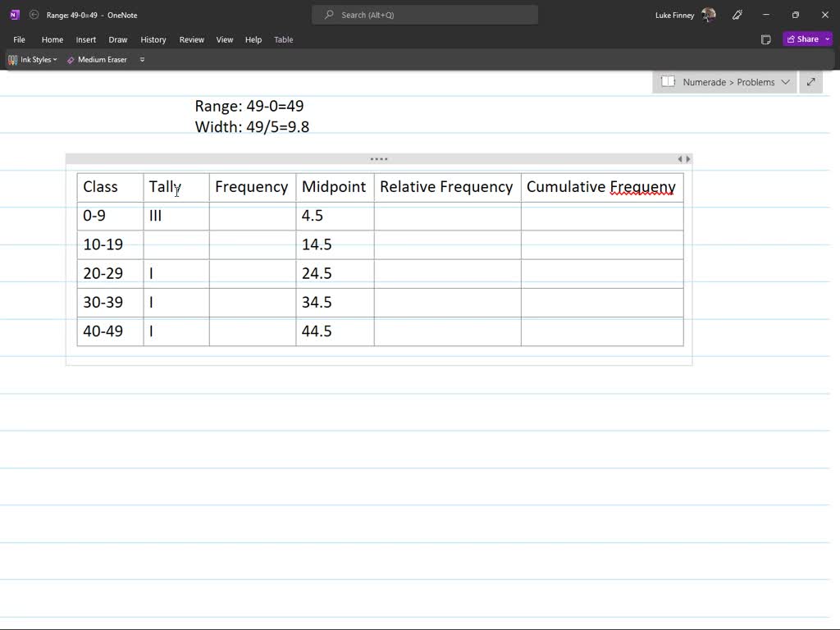Screen dimensions: 840x630
Task: Open the Draw menu
Action: click(117, 39)
